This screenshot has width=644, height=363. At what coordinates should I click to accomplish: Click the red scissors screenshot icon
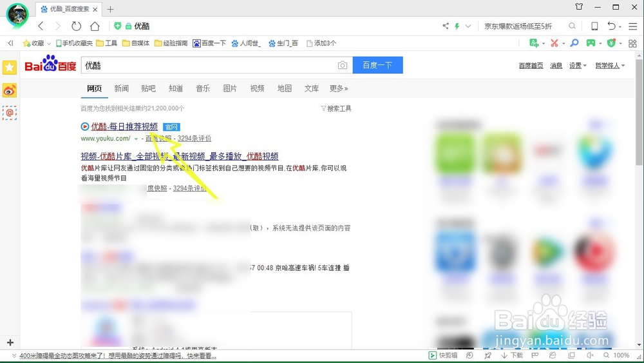point(554,43)
